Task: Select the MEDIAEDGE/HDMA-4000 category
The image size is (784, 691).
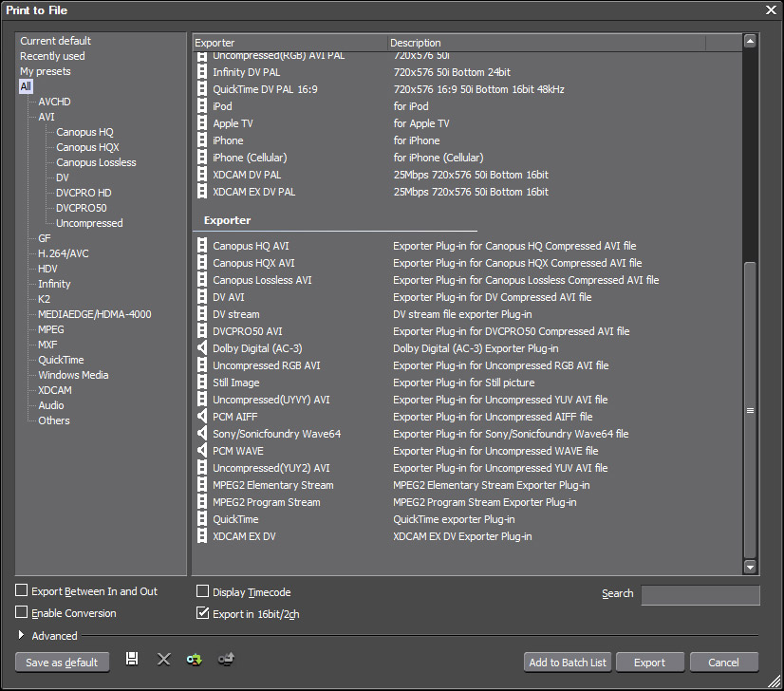Action: [95, 314]
